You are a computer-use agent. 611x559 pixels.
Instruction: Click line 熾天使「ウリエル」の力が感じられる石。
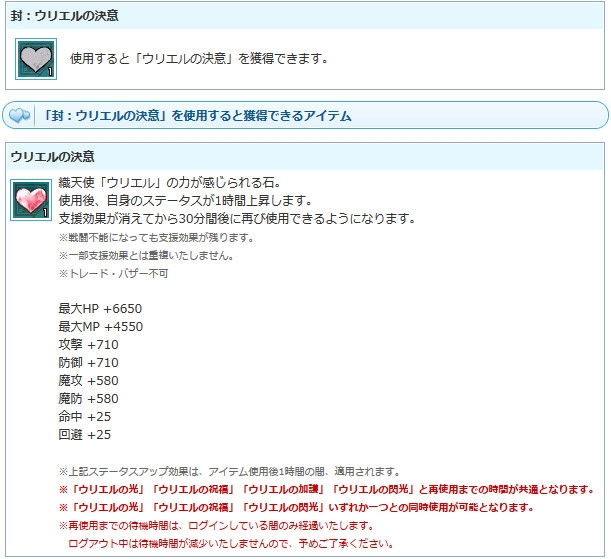170,182
